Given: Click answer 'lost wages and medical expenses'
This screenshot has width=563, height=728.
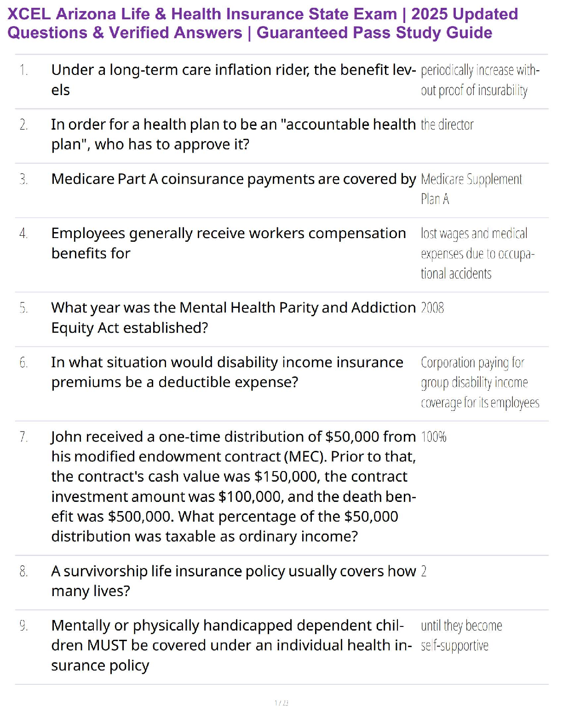Looking at the screenshot, I should 477,253.
